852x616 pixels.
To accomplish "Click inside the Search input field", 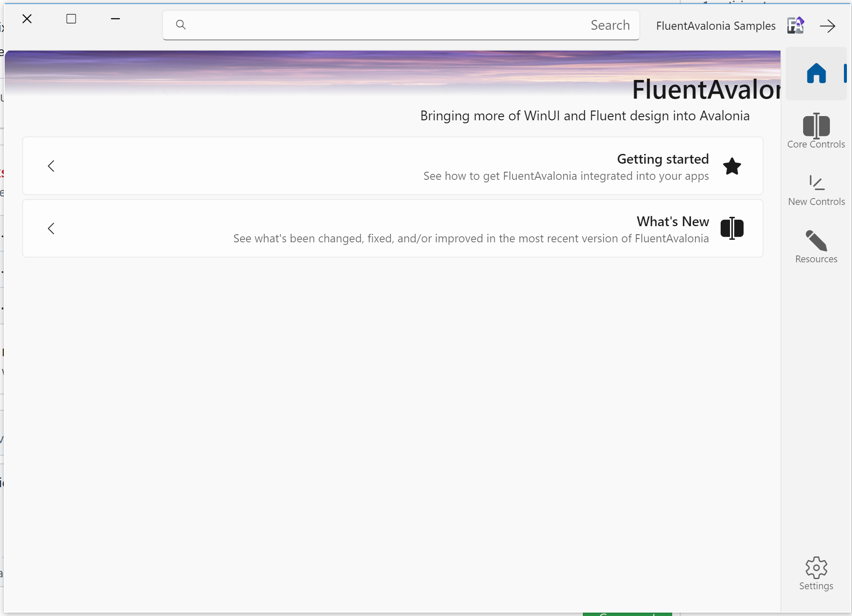I will 383,25.
